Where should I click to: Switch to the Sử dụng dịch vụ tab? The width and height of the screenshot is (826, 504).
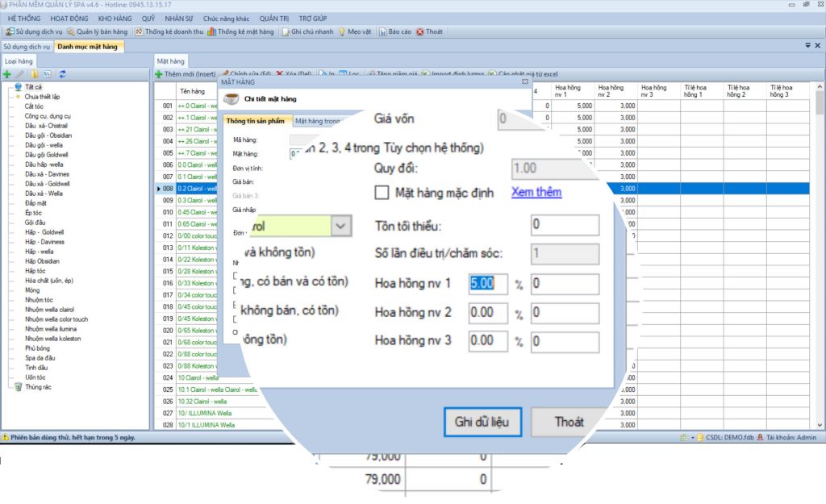(26, 47)
